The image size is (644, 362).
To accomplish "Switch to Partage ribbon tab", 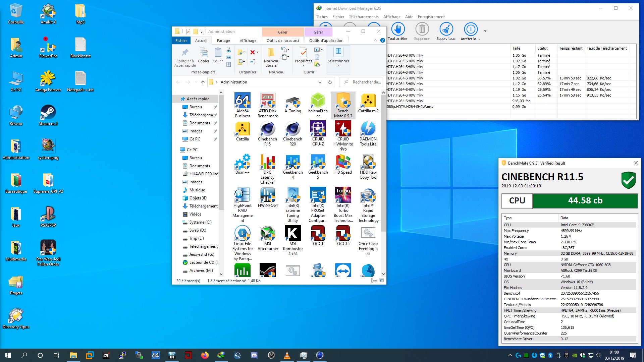I will (223, 41).
